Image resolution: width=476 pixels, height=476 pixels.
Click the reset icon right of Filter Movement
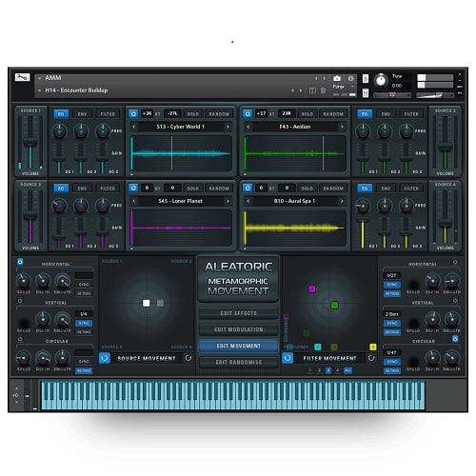point(371,358)
